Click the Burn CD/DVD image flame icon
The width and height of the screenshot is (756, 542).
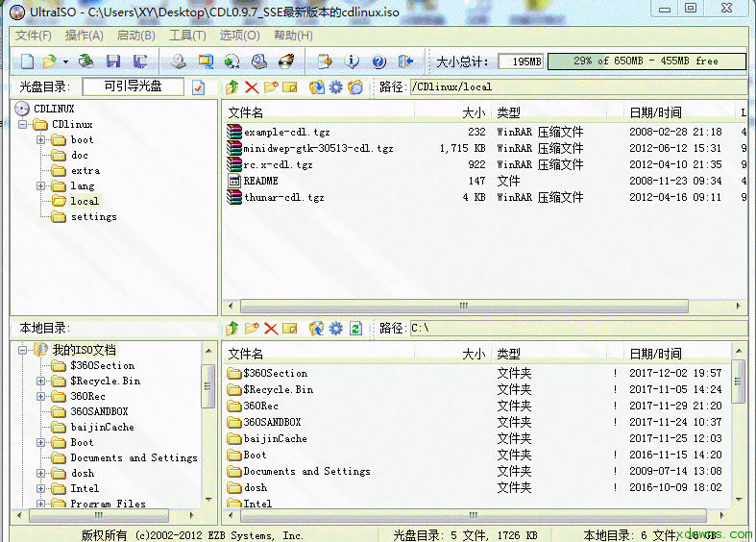[286, 62]
